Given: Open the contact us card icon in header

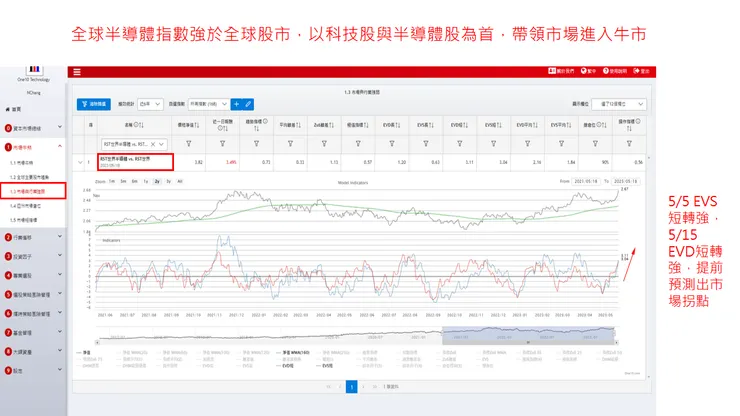Looking at the screenshot, I should point(552,71).
